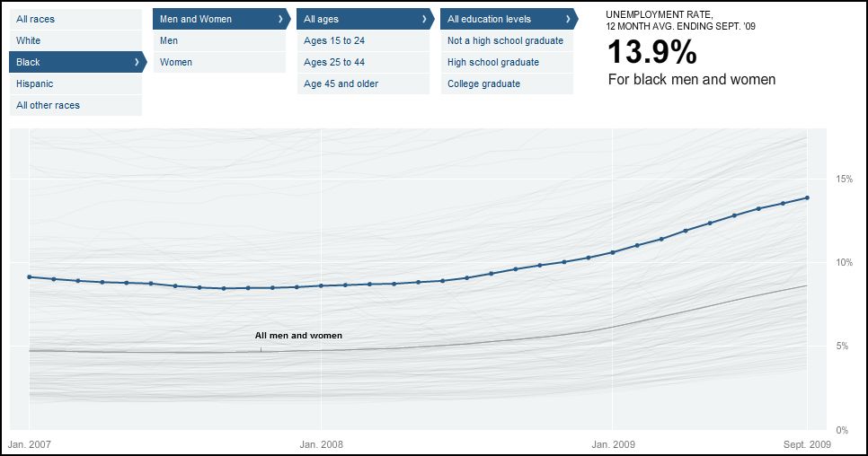Click the first Jan. 2007 data point
Image resolution: width=868 pixels, height=456 pixels.
coord(30,276)
